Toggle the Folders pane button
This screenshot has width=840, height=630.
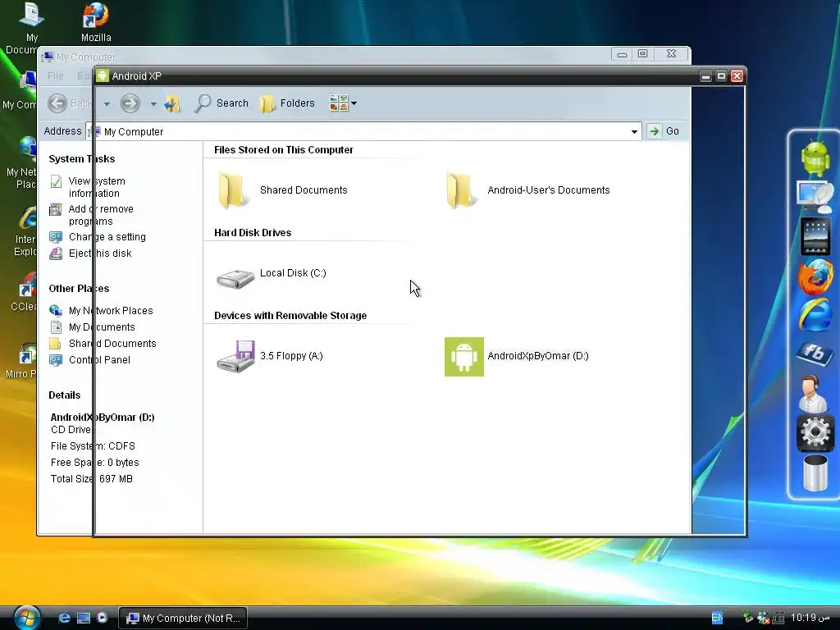(287, 103)
